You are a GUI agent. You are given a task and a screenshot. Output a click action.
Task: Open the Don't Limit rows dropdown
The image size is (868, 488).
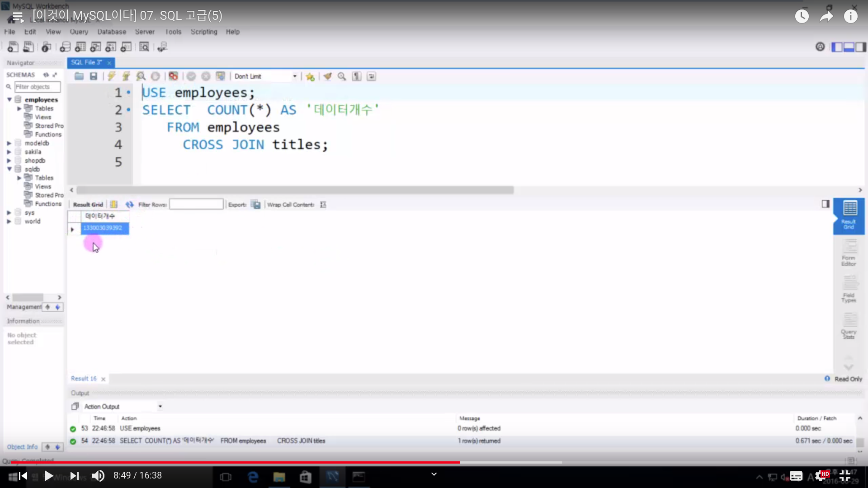[266, 76]
